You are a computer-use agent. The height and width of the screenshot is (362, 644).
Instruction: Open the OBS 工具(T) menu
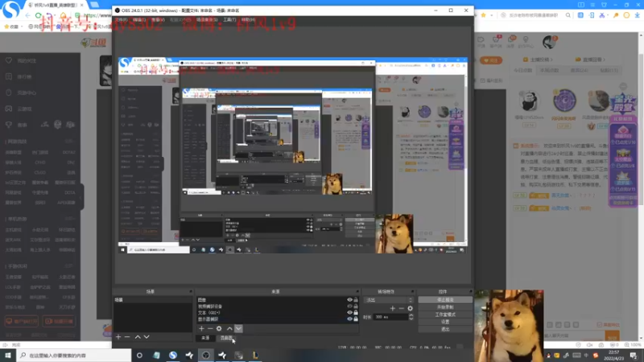229,19
